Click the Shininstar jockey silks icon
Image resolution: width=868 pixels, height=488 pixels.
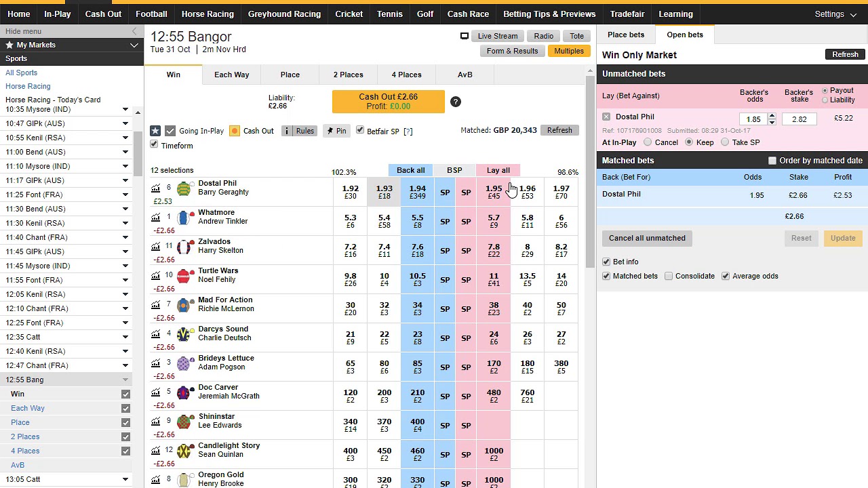pos(184,422)
